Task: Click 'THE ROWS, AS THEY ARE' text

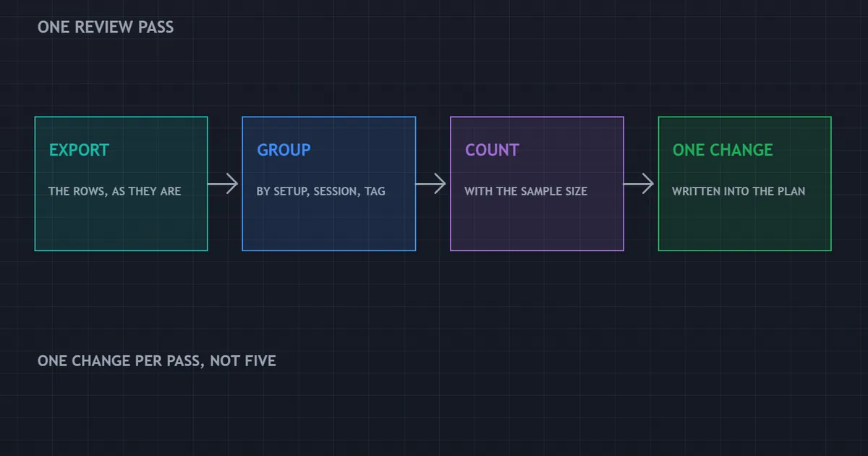Action: tap(115, 191)
